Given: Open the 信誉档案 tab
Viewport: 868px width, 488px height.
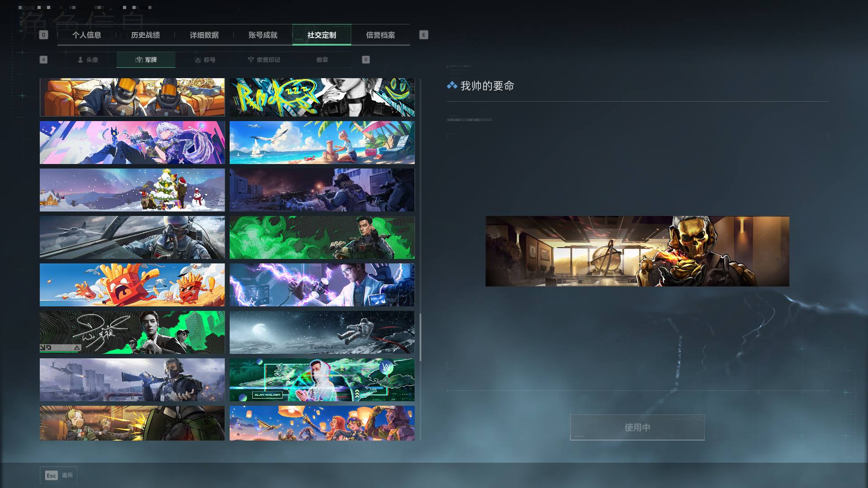Looking at the screenshot, I should [x=380, y=35].
